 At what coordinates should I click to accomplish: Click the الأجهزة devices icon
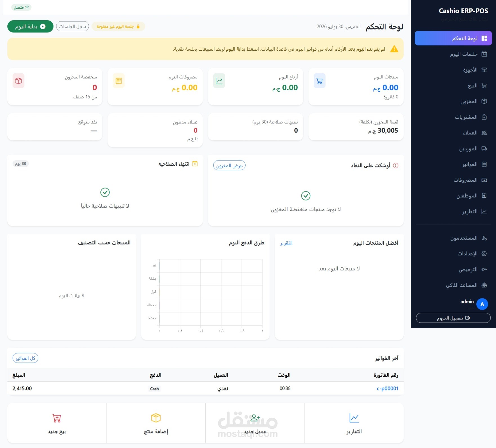(484, 70)
